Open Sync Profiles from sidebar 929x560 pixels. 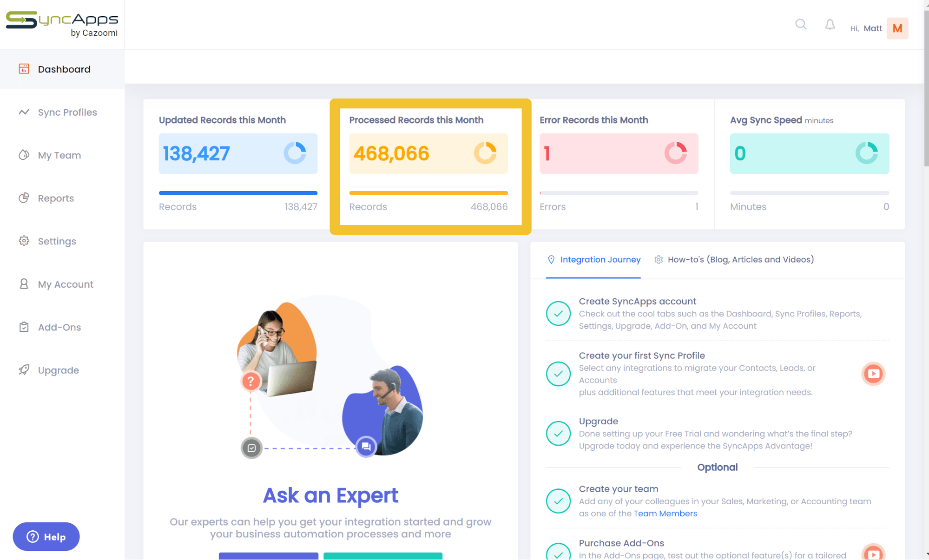[68, 112]
